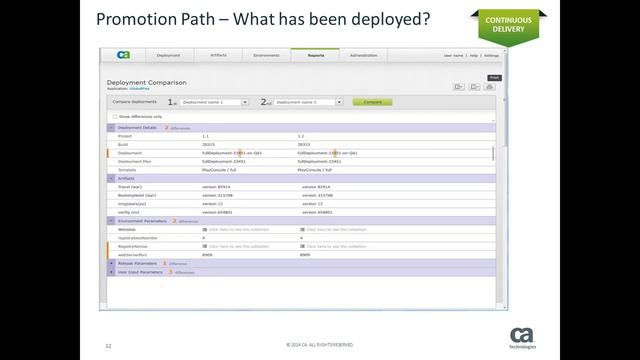Click the Project row label
Screen dimensions: 640x360
coord(125,136)
